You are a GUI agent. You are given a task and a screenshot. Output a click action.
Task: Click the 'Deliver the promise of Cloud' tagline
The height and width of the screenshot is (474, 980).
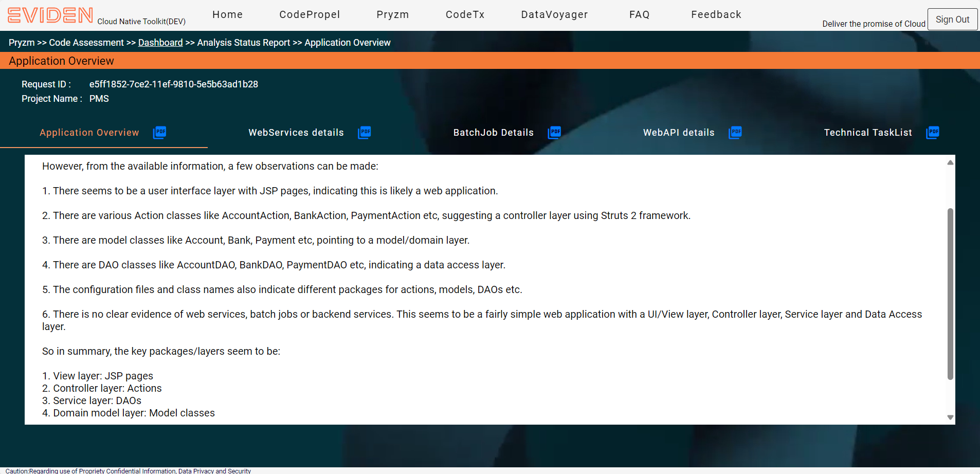point(874,24)
